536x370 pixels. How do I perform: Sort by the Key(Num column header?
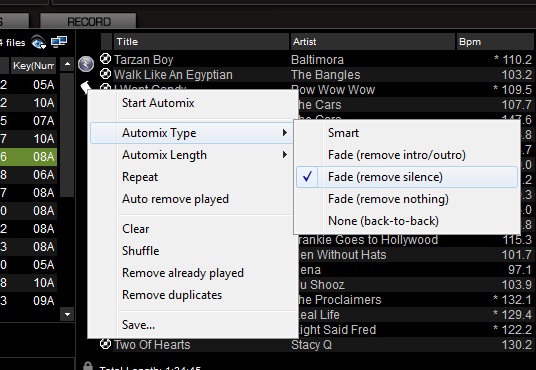coord(34,65)
